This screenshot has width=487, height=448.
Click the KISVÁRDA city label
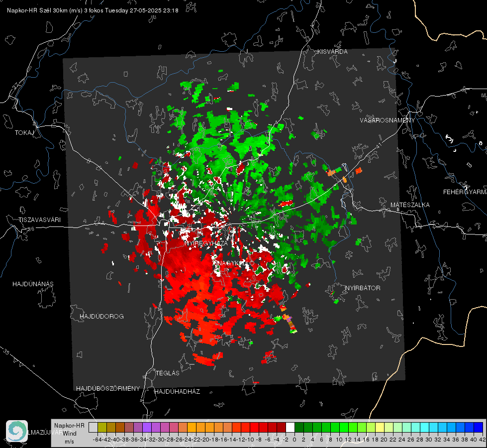click(x=332, y=52)
